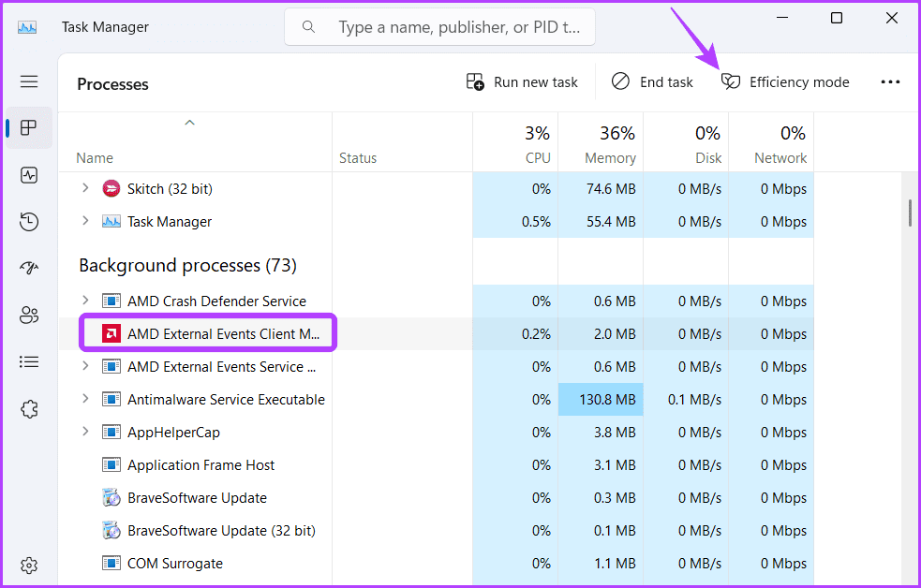921x588 pixels.
Task: Open the Startup apps page in sidebar
Action: [x=29, y=268]
